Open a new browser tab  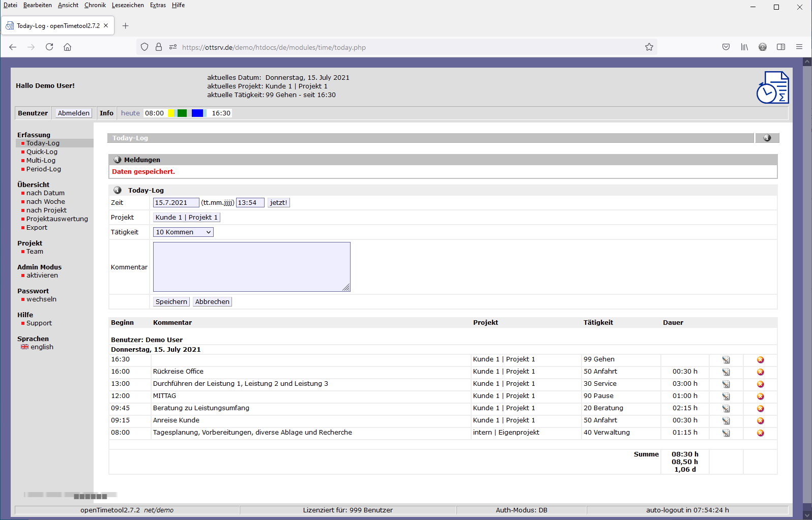tap(126, 26)
